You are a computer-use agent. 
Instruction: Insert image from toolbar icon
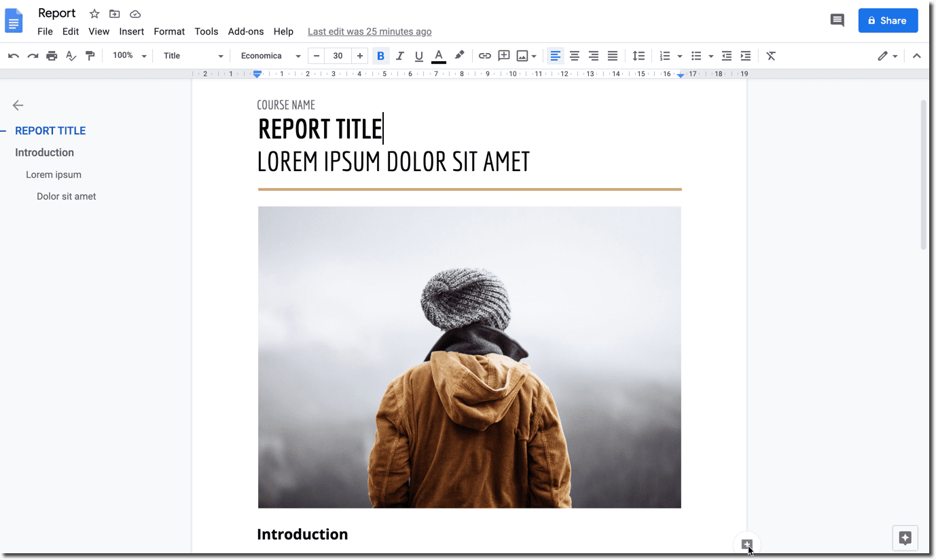point(522,56)
